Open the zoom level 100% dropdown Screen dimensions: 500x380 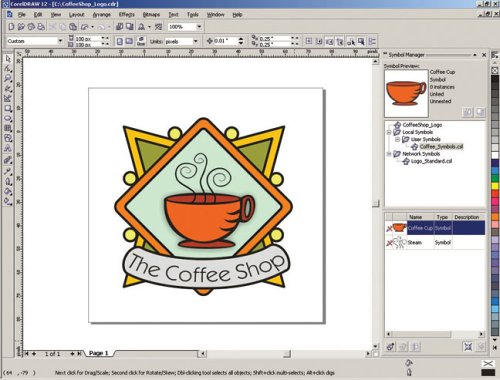199,27
